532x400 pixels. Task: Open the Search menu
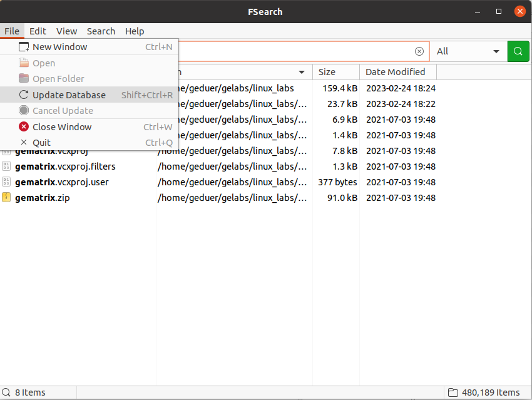pyautogui.click(x=101, y=31)
